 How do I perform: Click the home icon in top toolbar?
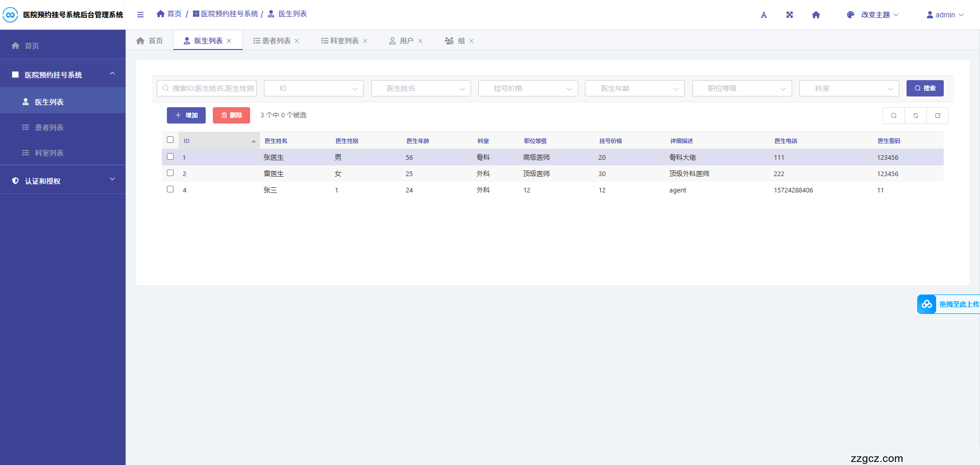(x=816, y=15)
